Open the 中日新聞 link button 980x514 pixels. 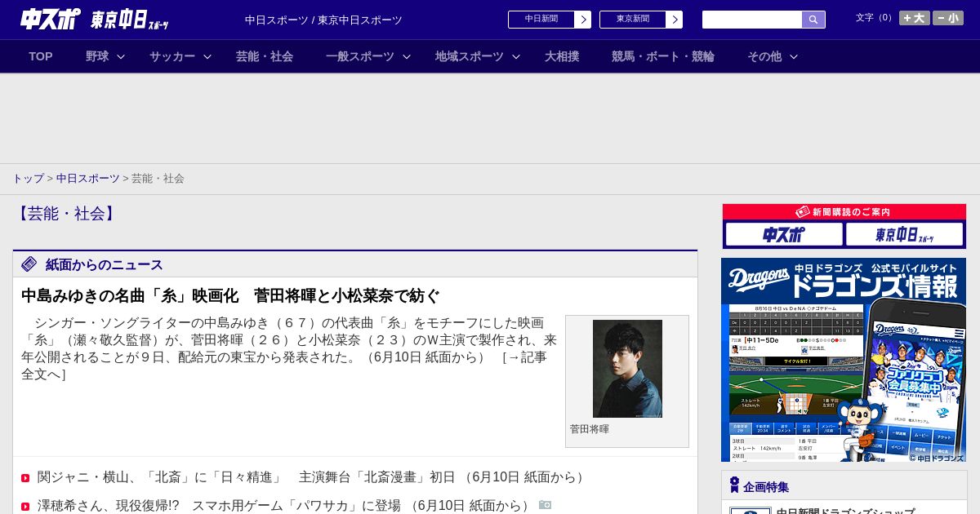point(541,20)
